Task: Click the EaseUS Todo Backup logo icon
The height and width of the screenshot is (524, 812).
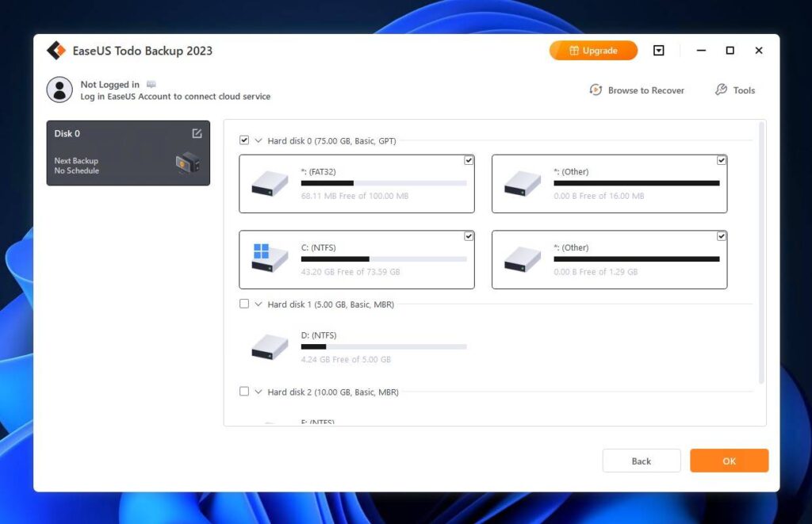Action: [x=56, y=50]
